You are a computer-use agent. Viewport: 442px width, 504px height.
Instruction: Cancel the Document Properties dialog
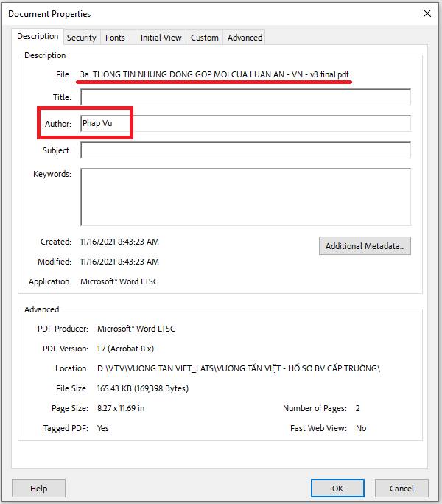tap(401, 488)
